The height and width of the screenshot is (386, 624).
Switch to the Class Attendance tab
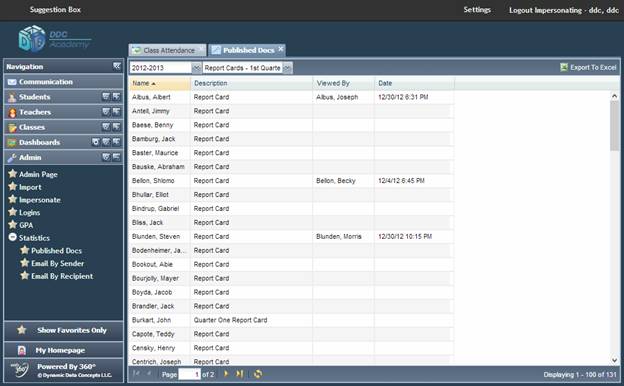click(x=167, y=50)
